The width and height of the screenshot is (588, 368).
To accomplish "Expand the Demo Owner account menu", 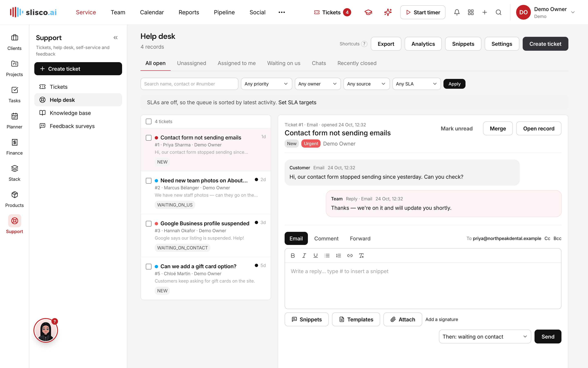I will 546,12.
